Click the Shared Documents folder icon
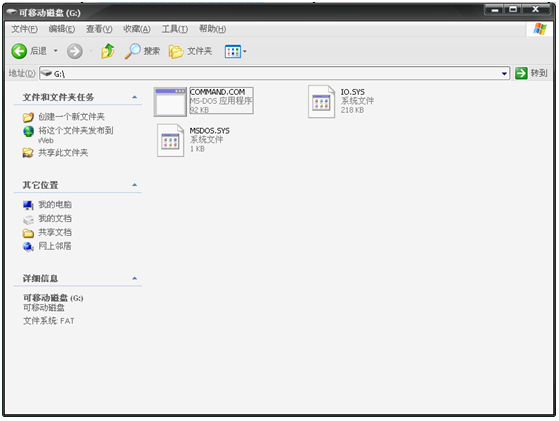This screenshot has width=559, height=421. 28,233
